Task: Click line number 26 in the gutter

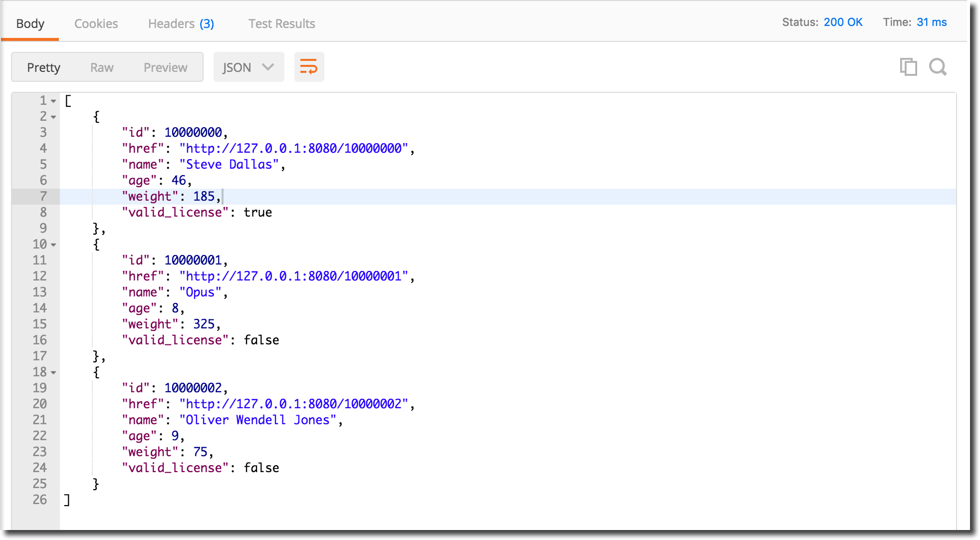Action: coord(40,500)
